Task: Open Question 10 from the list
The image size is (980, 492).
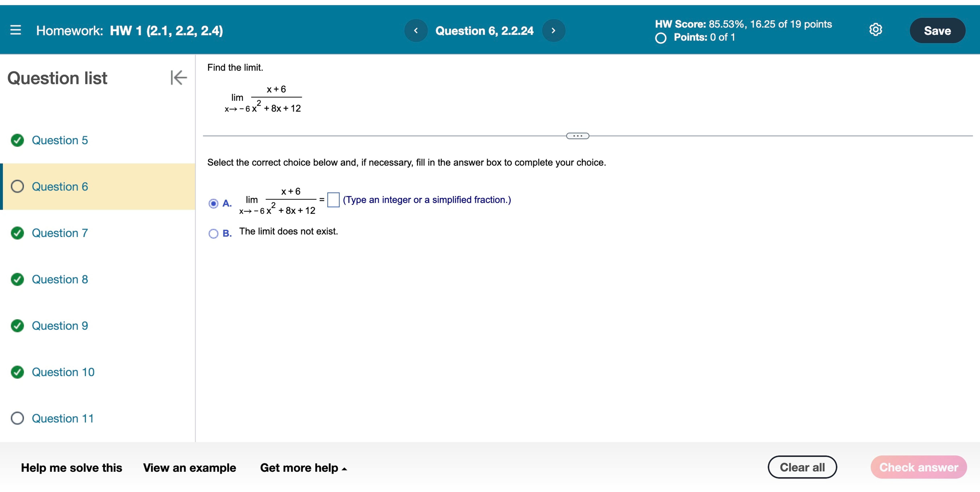Action: (x=63, y=372)
